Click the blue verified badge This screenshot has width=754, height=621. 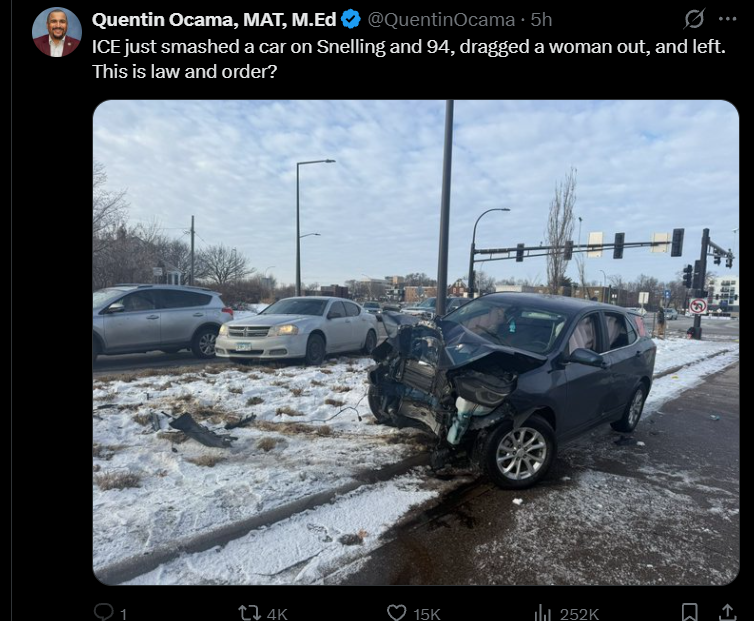(351, 19)
